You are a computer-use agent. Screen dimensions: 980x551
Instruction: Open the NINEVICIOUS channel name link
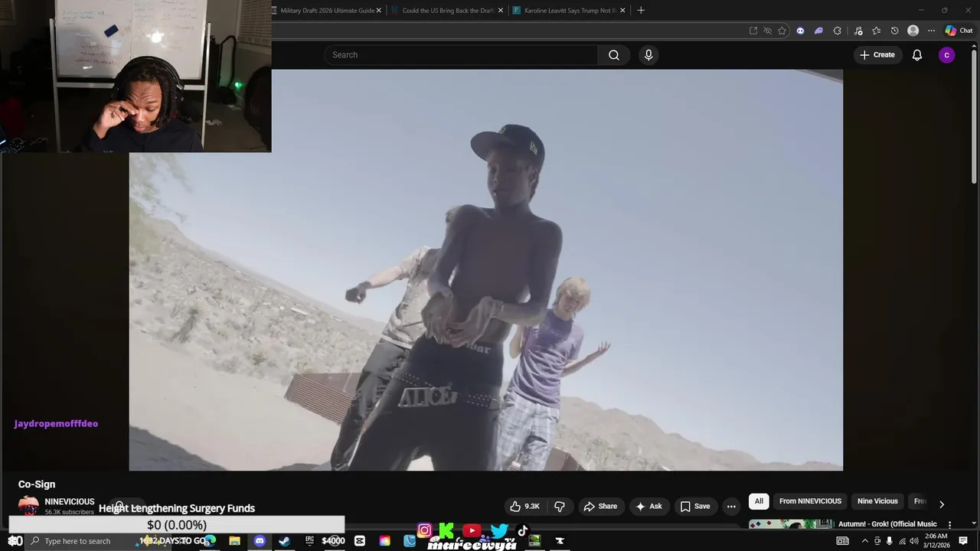pyautogui.click(x=70, y=502)
